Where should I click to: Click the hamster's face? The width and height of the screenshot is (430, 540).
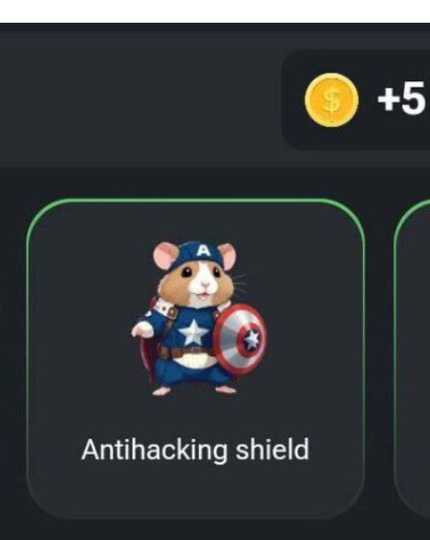(x=201, y=282)
